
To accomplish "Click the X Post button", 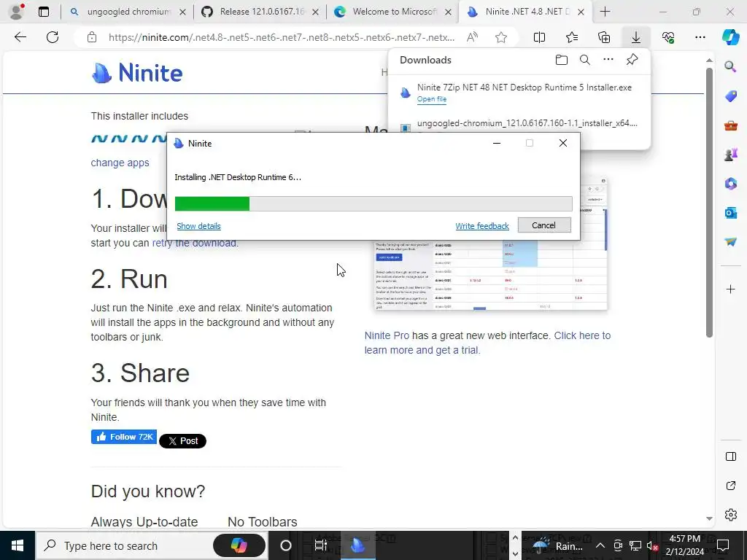I will pyautogui.click(x=182, y=441).
